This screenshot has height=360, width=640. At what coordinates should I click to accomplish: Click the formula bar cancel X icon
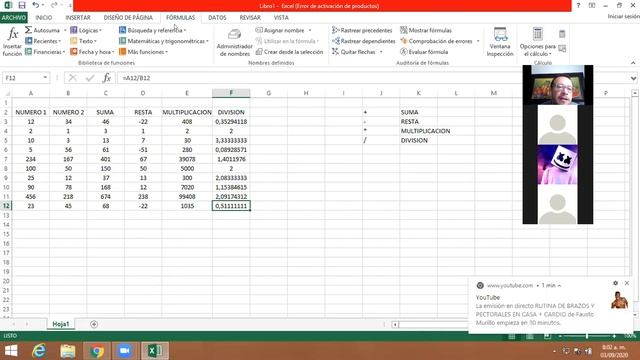coord(73,78)
